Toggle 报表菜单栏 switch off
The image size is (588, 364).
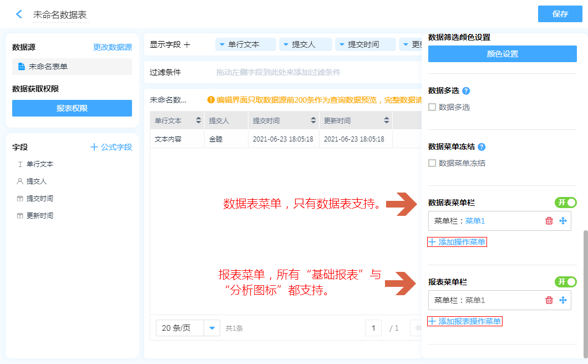(x=565, y=282)
